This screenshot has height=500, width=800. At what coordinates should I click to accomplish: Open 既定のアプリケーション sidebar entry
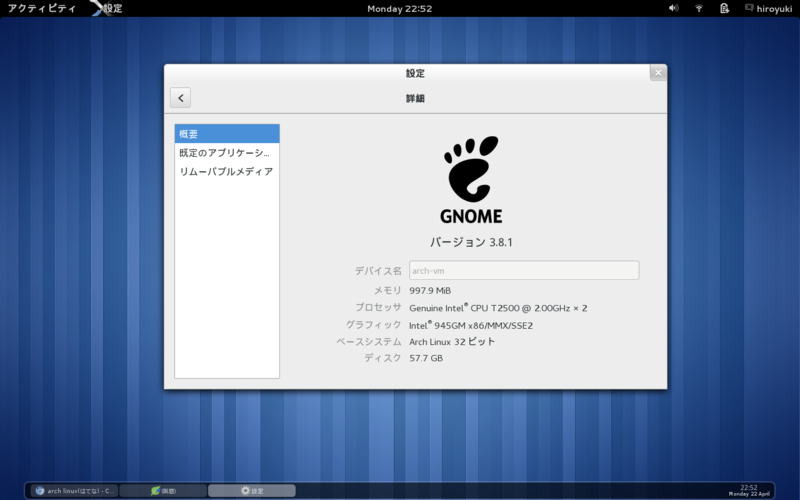click(x=227, y=153)
